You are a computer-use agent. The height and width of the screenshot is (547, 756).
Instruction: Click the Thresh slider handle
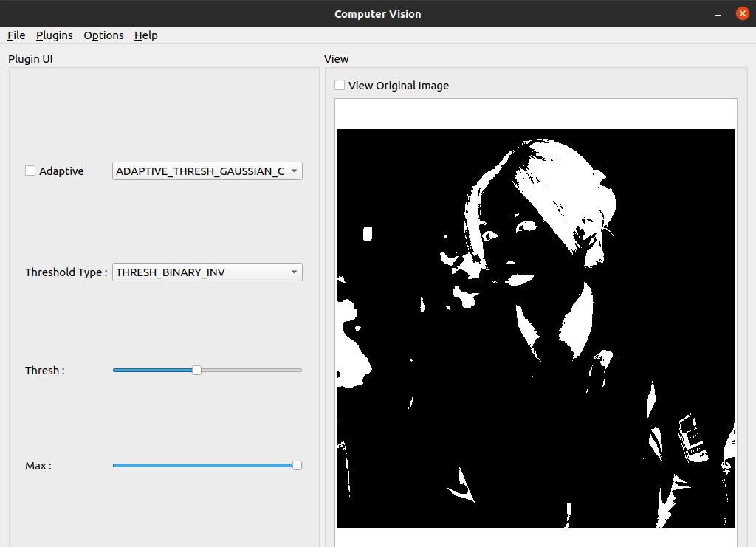tap(196, 370)
